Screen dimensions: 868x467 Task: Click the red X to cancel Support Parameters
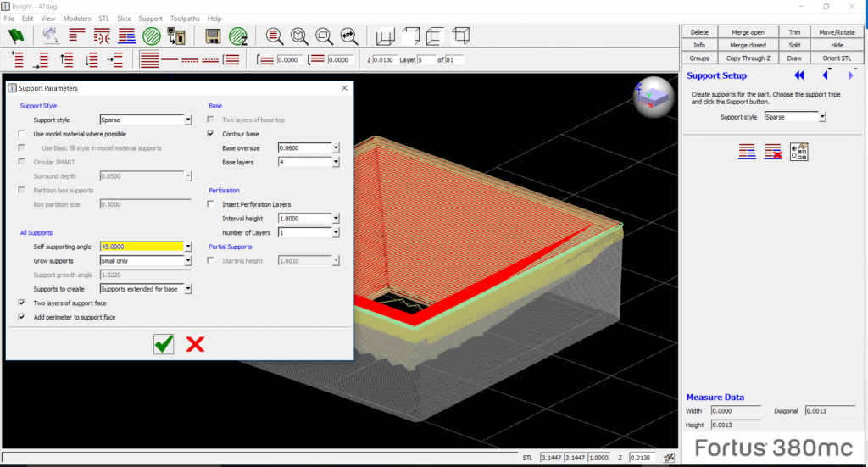[195, 343]
